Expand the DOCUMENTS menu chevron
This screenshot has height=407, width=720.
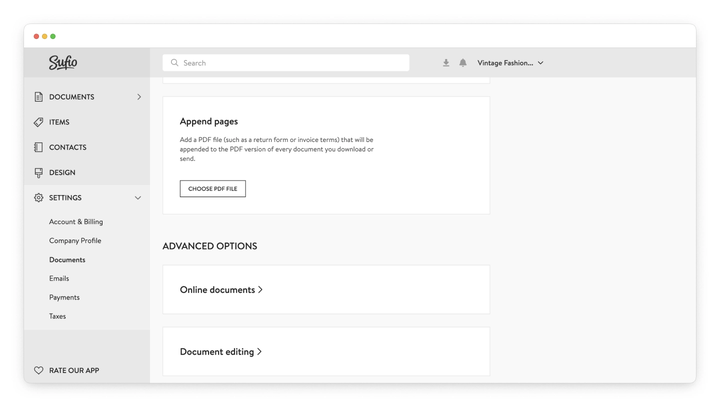(139, 97)
